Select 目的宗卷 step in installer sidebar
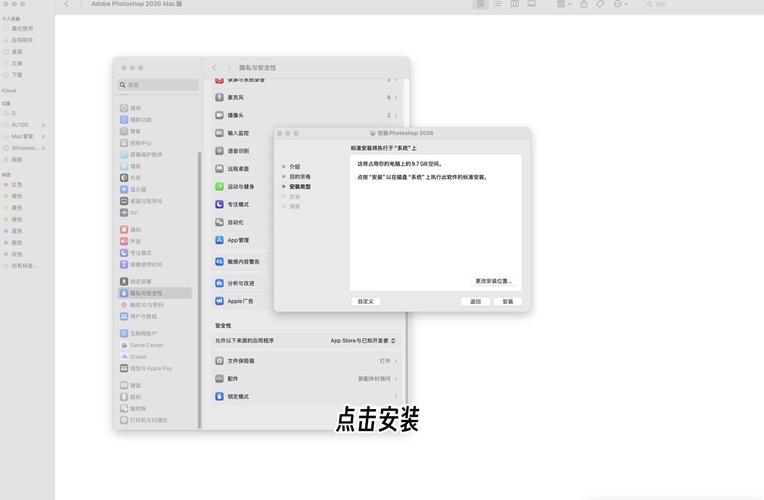This screenshot has width=764, height=500. [x=299, y=176]
